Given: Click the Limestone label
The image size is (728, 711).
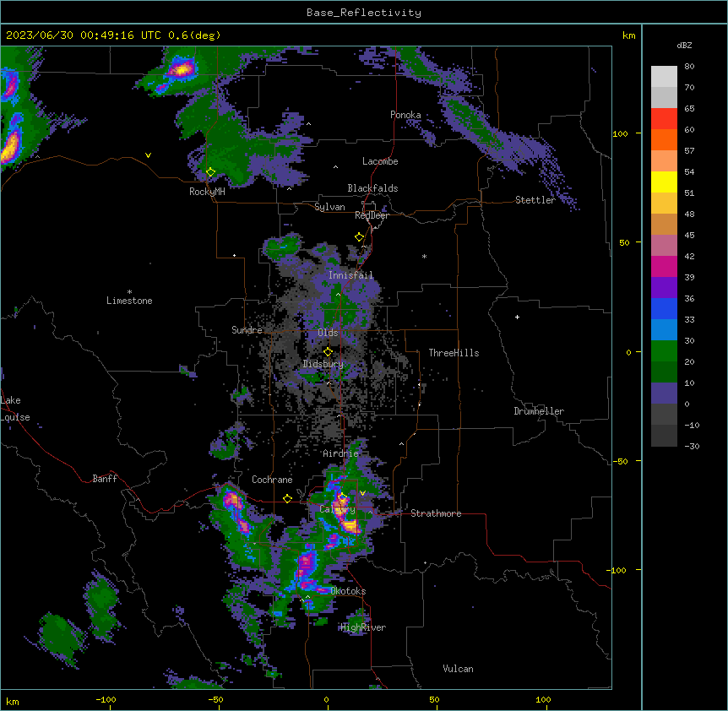Looking at the screenshot, I should pyautogui.click(x=129, y=301).
